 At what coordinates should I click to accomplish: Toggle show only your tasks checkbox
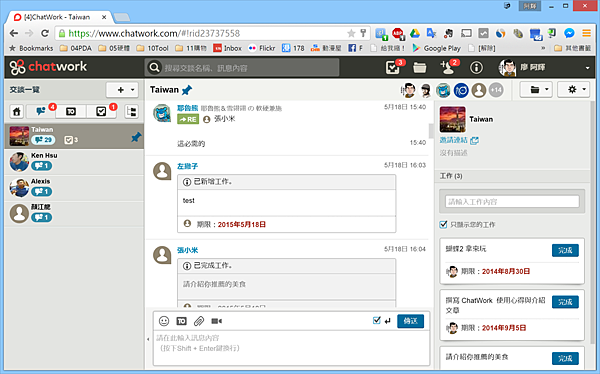click(x=443, y=224)
